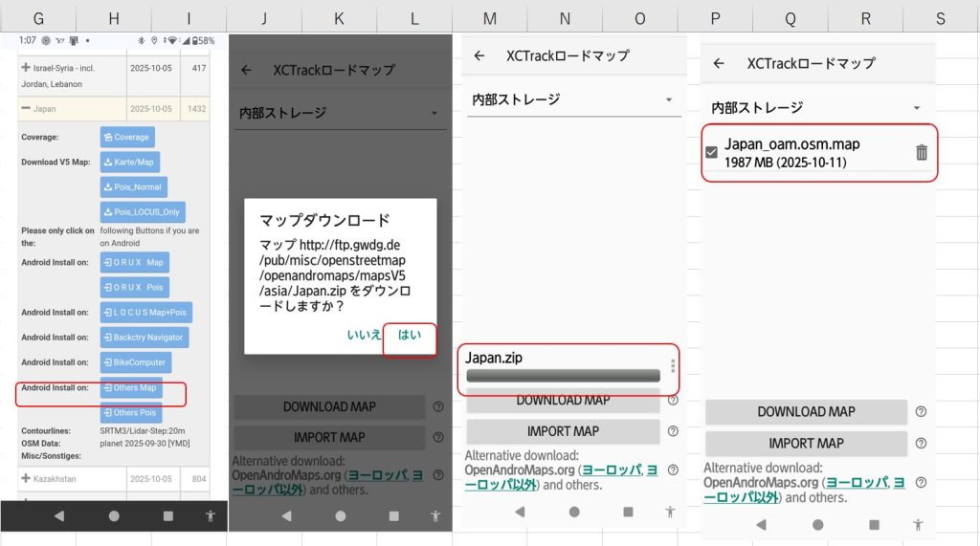Viewport: 980px width, 546px height.
Task: Click help icon beside IMPORT MAP under Japan.zip
Action: (673, 431)
